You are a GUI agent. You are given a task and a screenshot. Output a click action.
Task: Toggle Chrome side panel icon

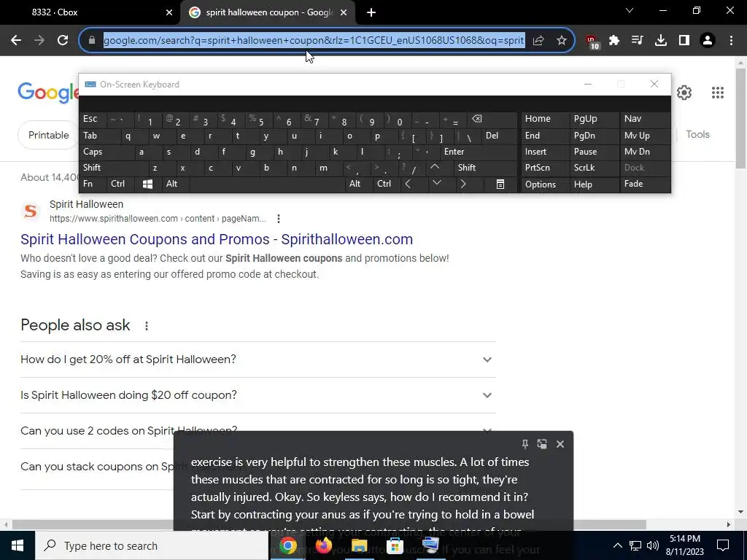tap(684, 41)
